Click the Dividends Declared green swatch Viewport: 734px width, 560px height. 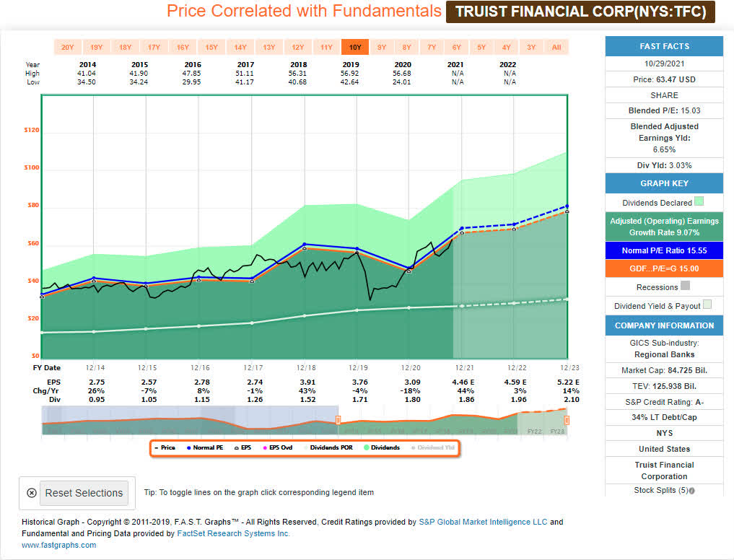click(699, 202)
